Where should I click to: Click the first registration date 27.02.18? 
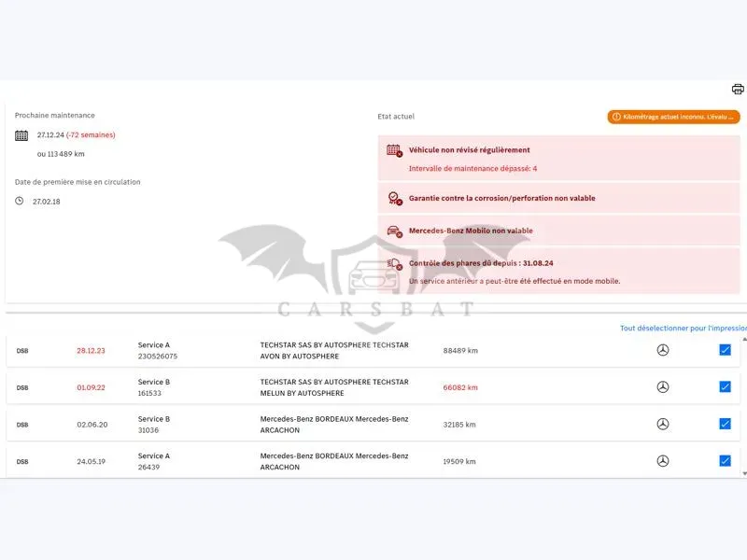(x=46, y=202)
